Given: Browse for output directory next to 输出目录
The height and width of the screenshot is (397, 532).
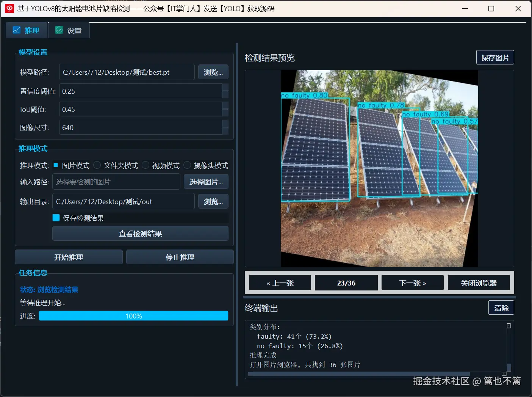Looking at the screenshot, I should pos(213,201).
